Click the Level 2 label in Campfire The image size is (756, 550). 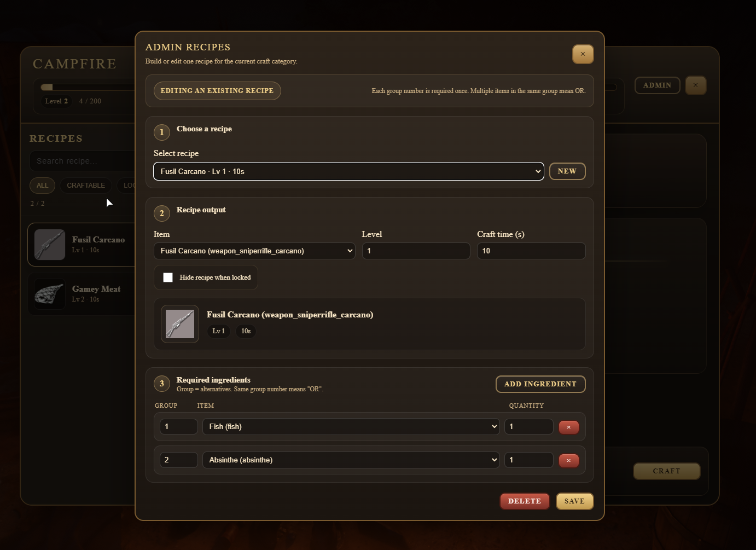(x=56, y=101)
